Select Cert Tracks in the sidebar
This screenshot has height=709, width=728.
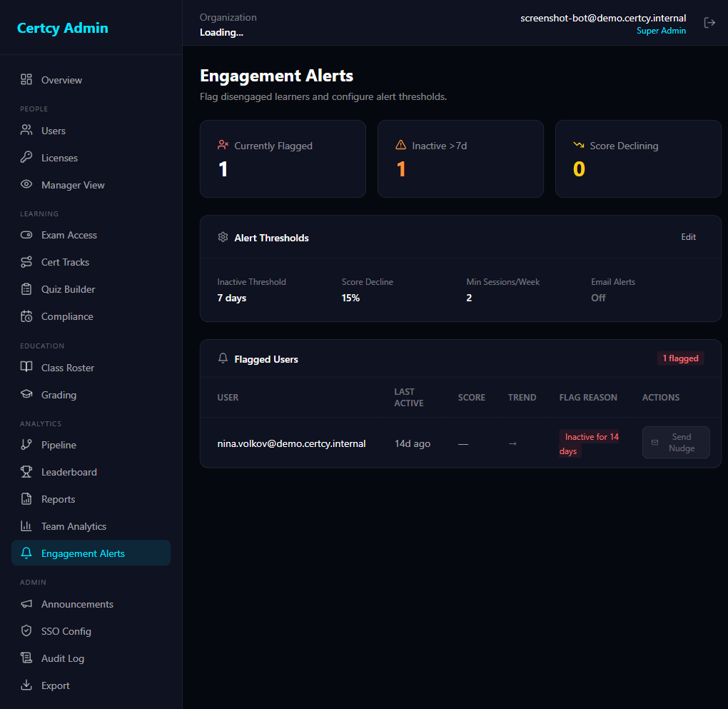point(91,262)
